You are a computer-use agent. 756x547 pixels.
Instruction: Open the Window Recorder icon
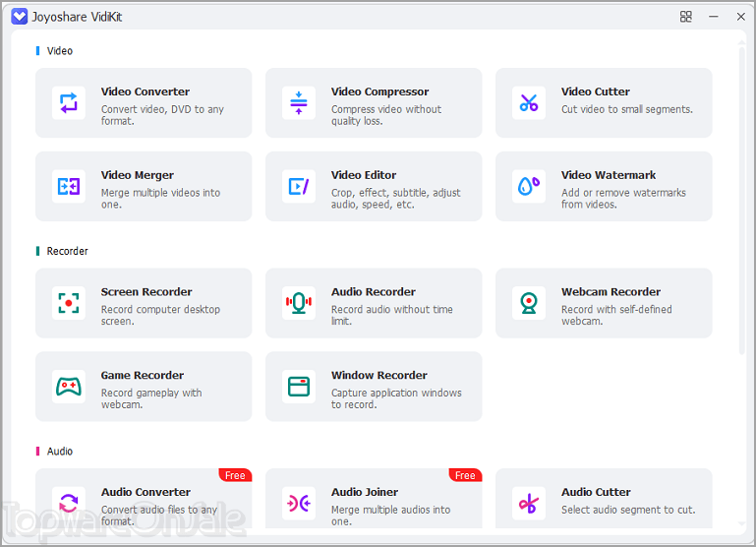[x=299, y=387]
